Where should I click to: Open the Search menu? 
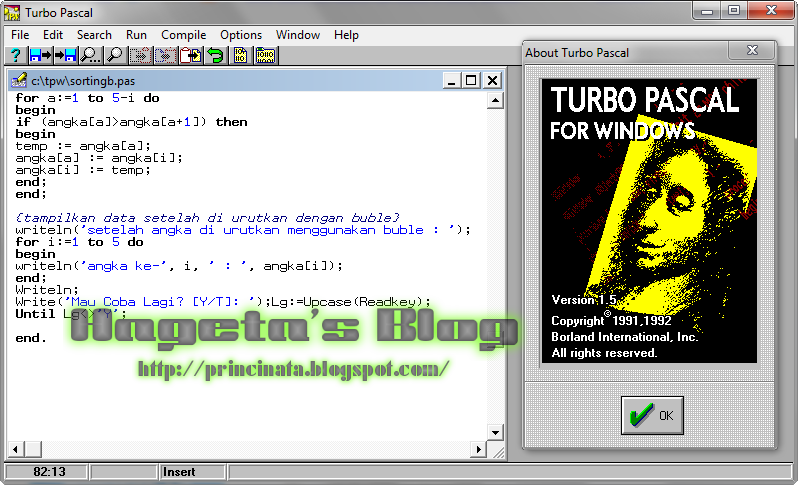pos(94,35)
